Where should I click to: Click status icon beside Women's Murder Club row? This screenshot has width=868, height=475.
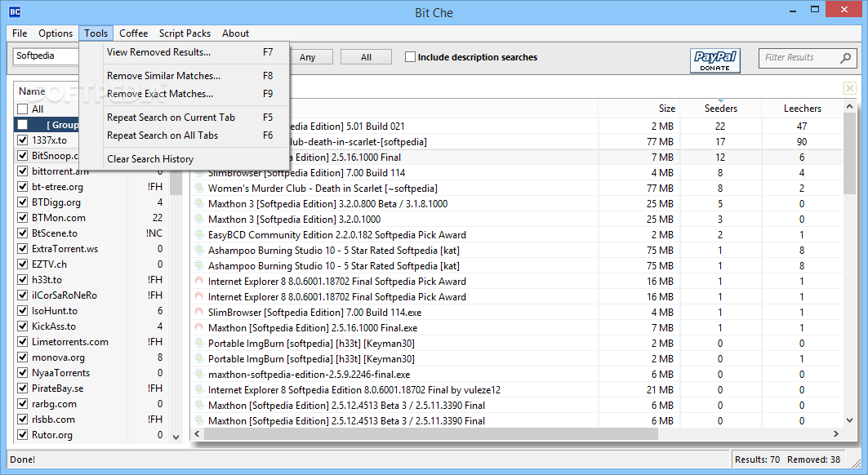tap(198, 189)
